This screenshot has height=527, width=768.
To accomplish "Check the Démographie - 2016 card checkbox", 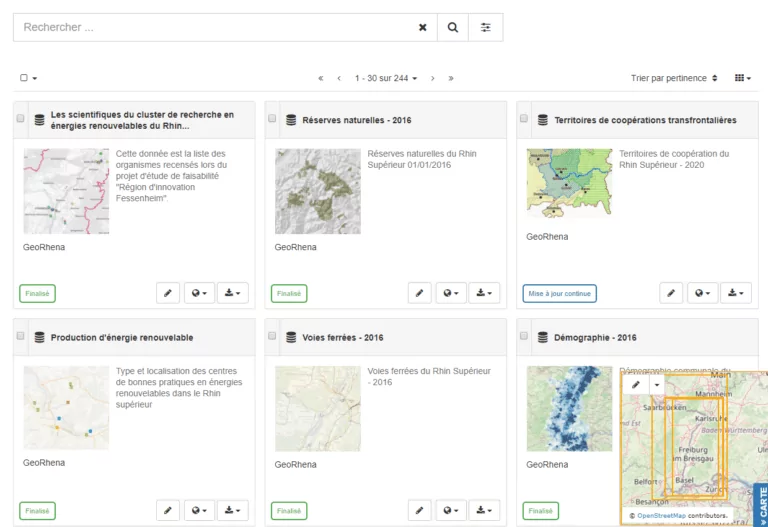I will coord(524,336).
